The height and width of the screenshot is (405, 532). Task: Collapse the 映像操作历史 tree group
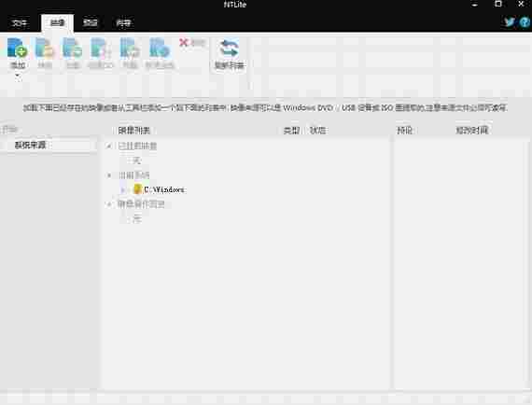(109, 204)
